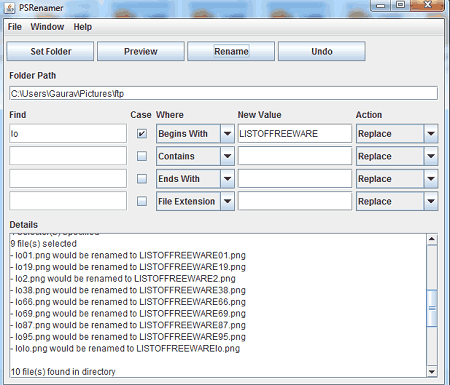Minimize the PSRenamer window
This screenshot has height=385, width=450.
point(380,5)
